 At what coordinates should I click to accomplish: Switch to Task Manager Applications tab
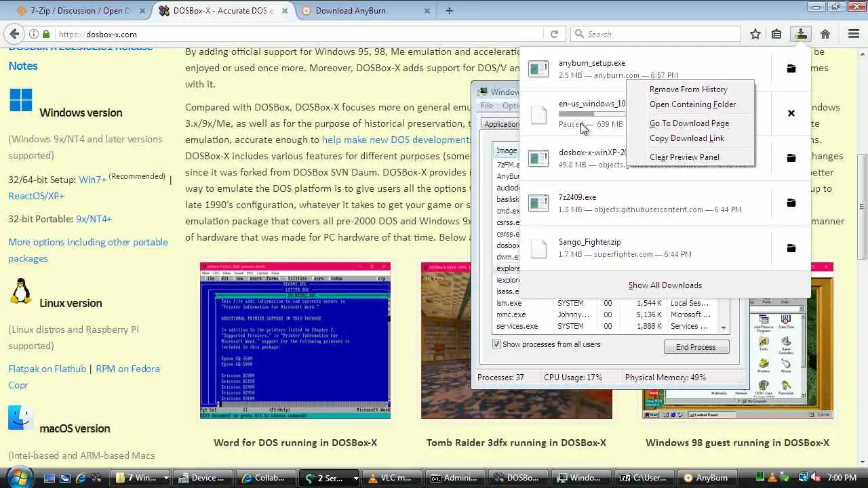coord(500,124)
